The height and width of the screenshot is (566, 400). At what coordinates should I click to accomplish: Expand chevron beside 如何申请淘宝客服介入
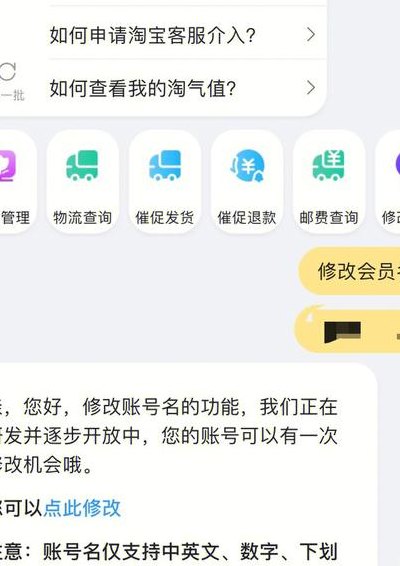[x=310, y=35]
